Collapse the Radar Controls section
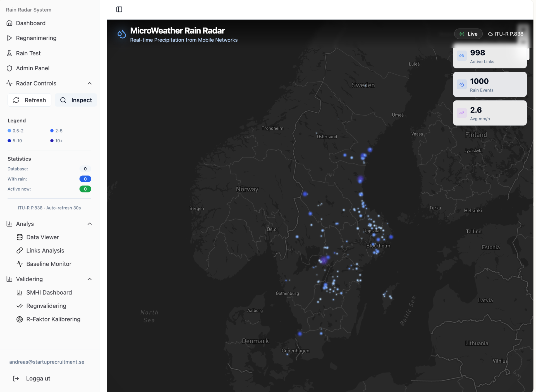This screenshot has width=536, height=392. point(90,83)
